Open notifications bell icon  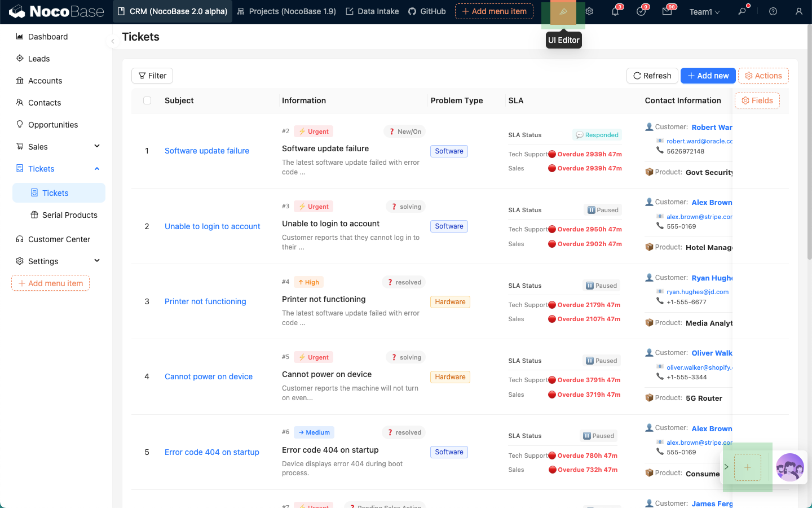point(615,12)
